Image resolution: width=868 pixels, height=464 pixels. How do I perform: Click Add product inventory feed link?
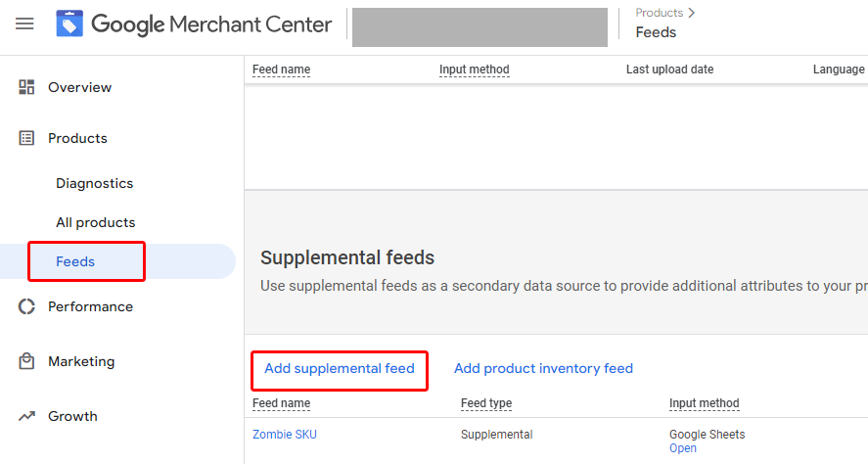pos(543,369)
